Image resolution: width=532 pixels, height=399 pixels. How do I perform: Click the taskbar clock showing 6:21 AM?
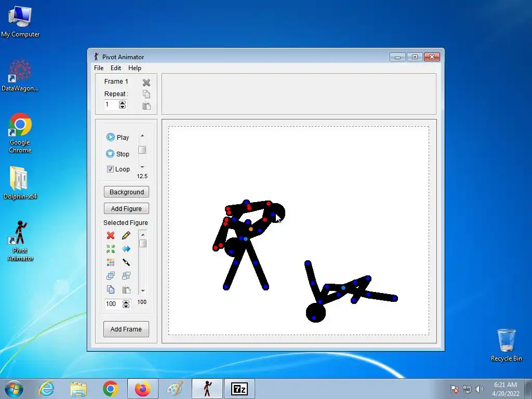click(506, 389)
